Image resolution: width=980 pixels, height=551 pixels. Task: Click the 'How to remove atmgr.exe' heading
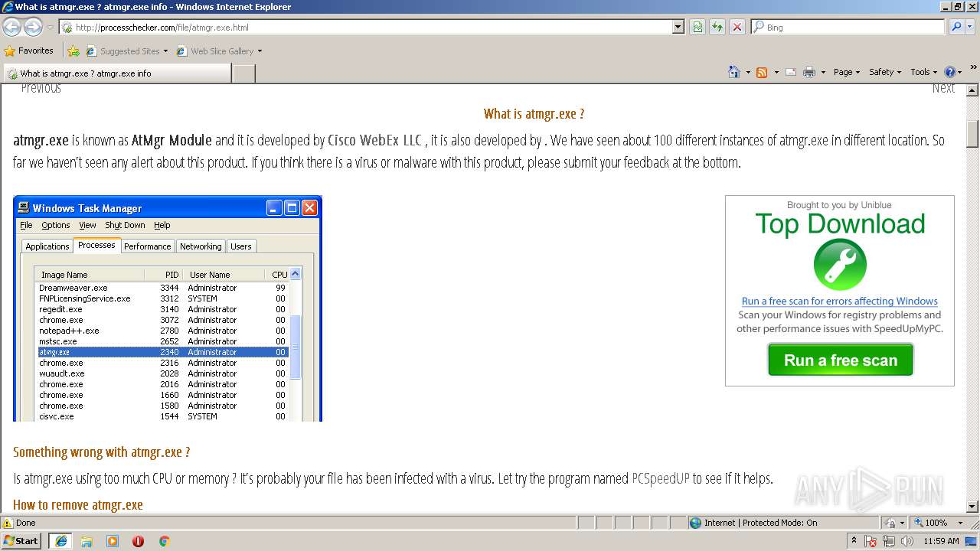[78, 505]
